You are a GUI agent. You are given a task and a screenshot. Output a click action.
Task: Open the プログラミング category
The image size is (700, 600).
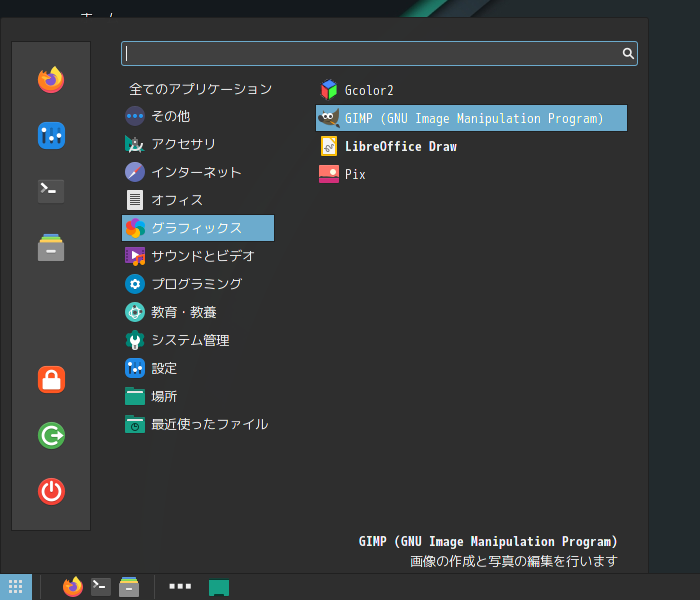pyautogui.click(x=198, y=284)
